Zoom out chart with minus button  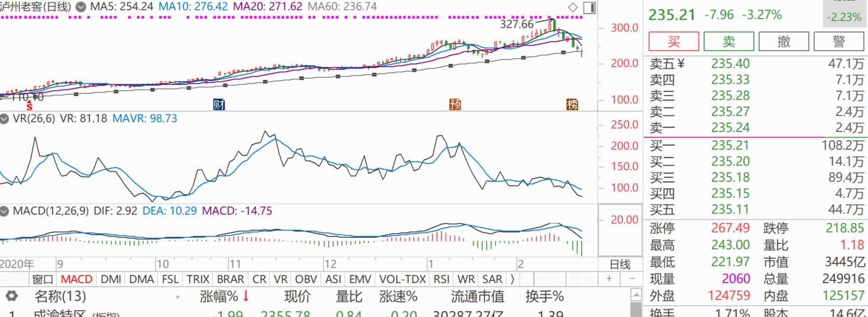point(632,278)
